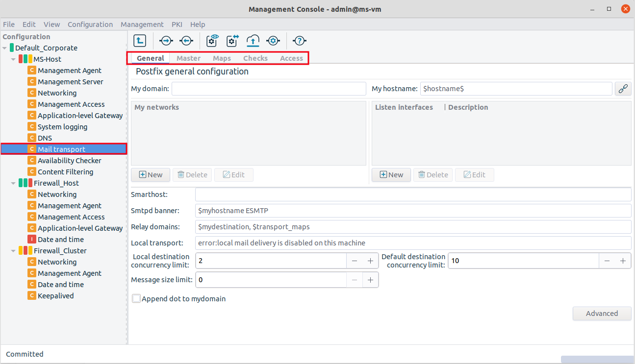Click the Relay domains input field
The width and height of the screenshot is (635, 364).
413,227
